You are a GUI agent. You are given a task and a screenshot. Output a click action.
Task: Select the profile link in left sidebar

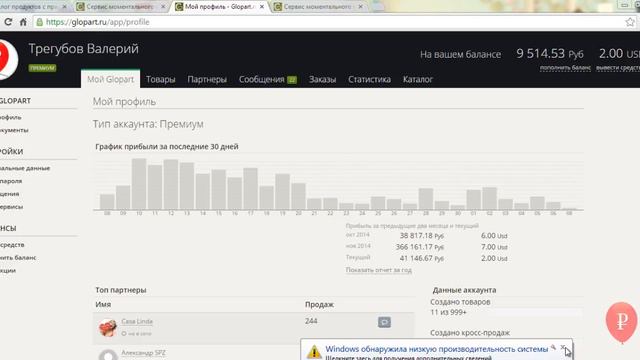(x=11, y=117)
